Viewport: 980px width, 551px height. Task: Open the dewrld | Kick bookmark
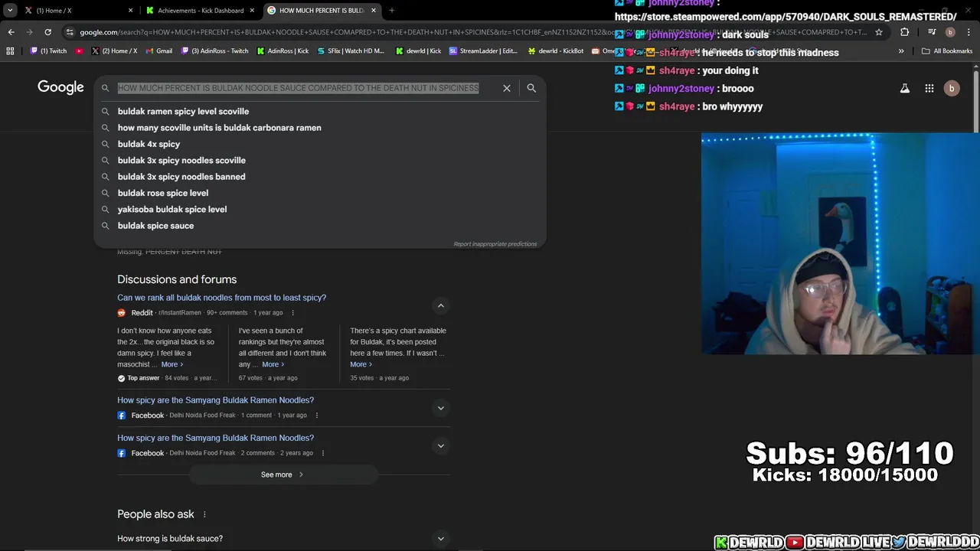tap(418, 51)
